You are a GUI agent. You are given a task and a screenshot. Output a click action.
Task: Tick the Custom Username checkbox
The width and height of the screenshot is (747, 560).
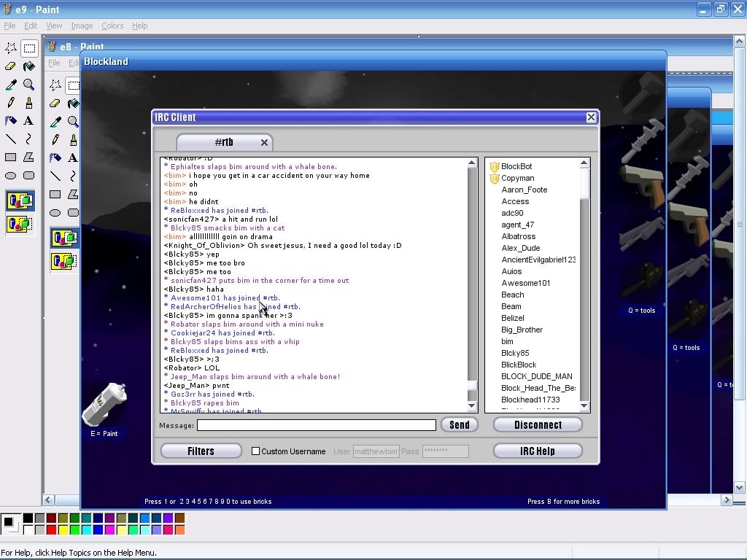[256, 451]
